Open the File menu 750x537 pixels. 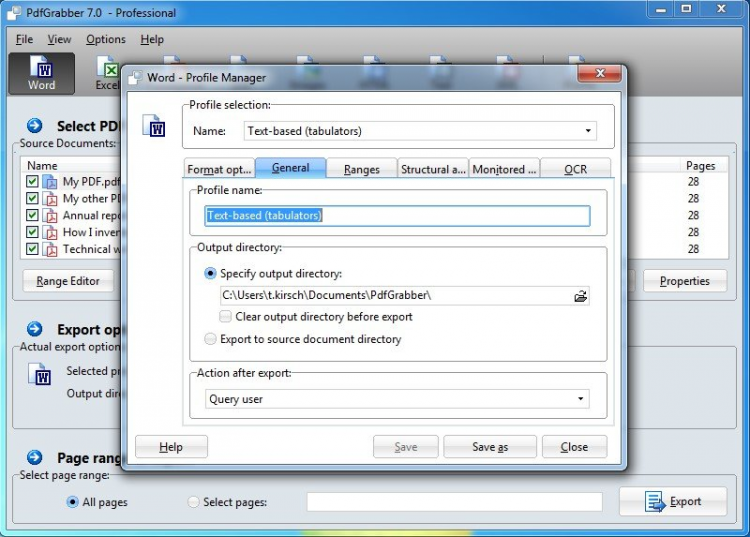tap(24, 39)
